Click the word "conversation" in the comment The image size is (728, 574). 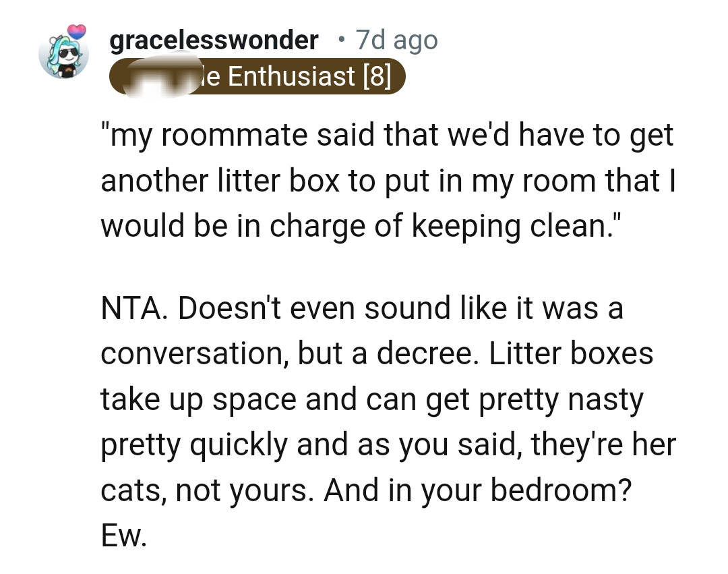pos(189,353)
